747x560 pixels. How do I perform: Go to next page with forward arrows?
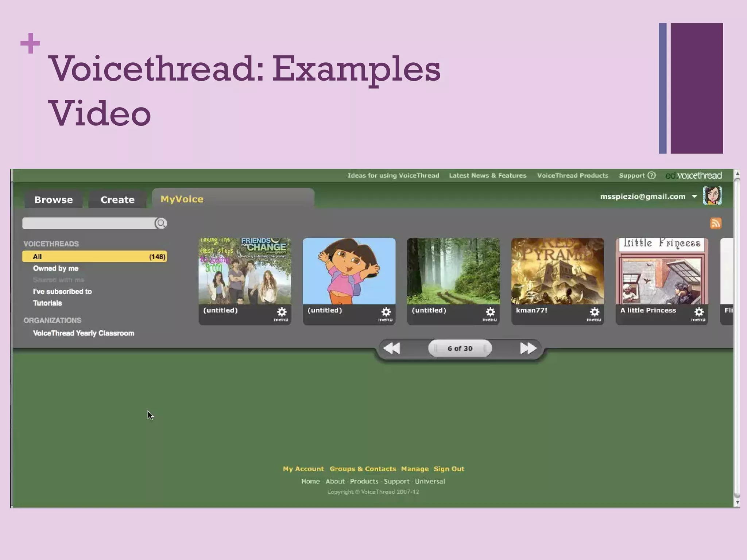click(528, 348)
